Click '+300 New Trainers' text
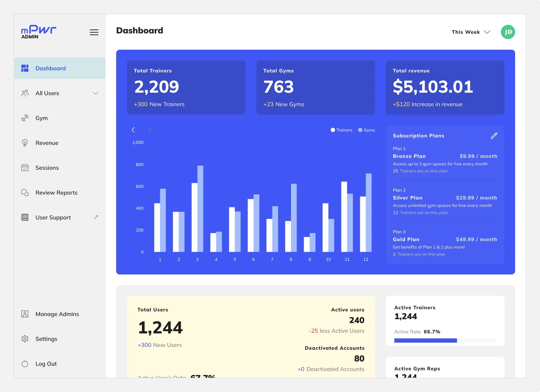 [x=159, y=104]
